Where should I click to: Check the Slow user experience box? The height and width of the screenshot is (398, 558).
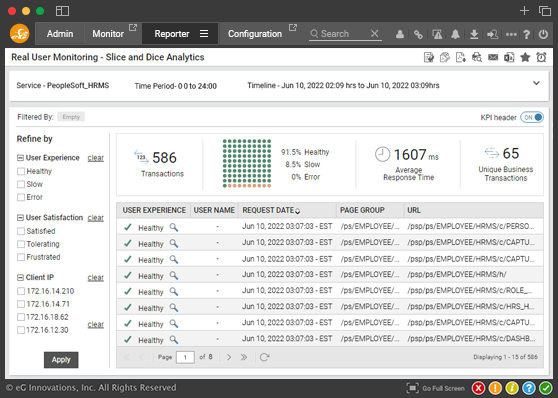pos(21,184)
